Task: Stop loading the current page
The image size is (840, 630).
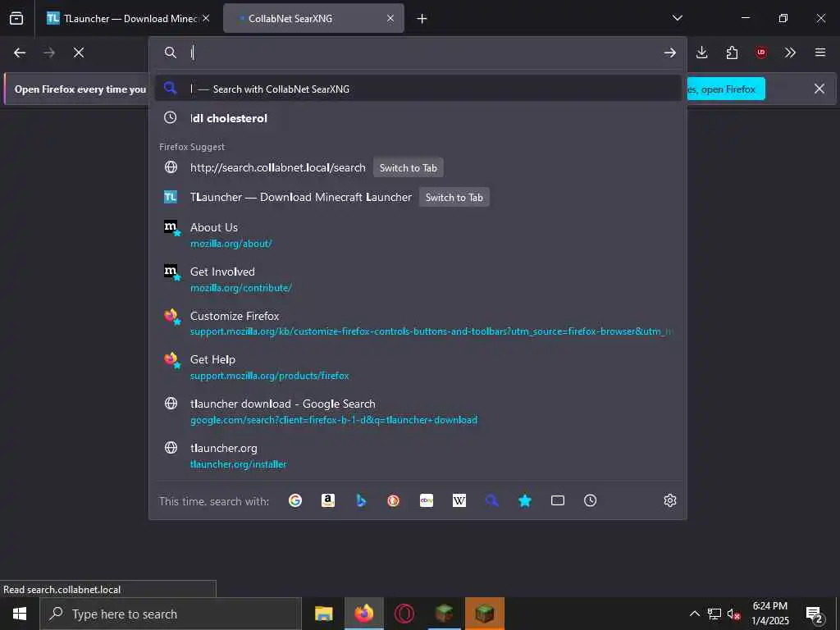Action: [x=79, y=52]
